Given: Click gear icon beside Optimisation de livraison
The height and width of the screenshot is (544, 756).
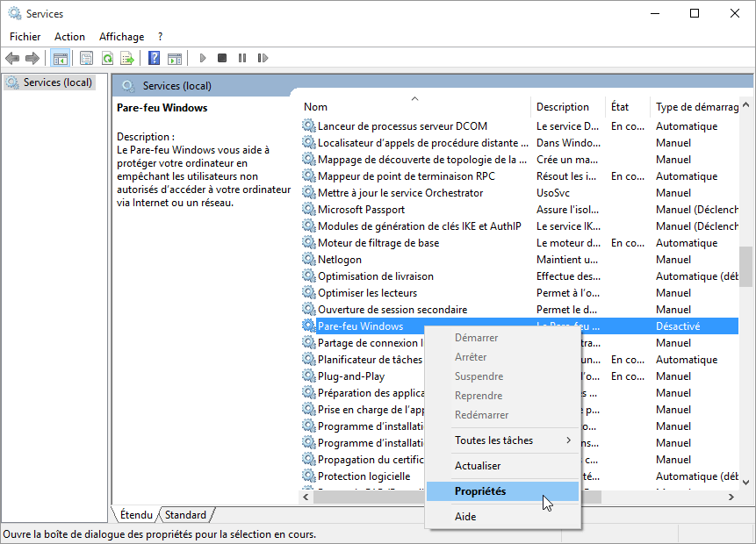Looking at the screenshot, I should (x=308, y=276).
